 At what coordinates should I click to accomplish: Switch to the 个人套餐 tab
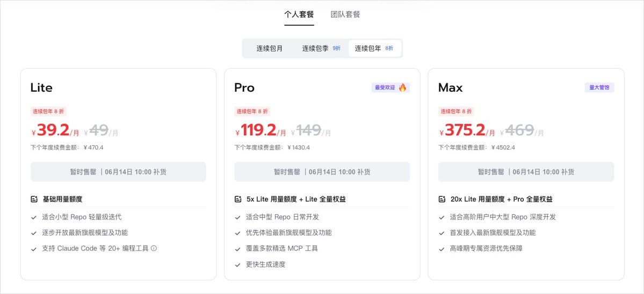[299, 15]
